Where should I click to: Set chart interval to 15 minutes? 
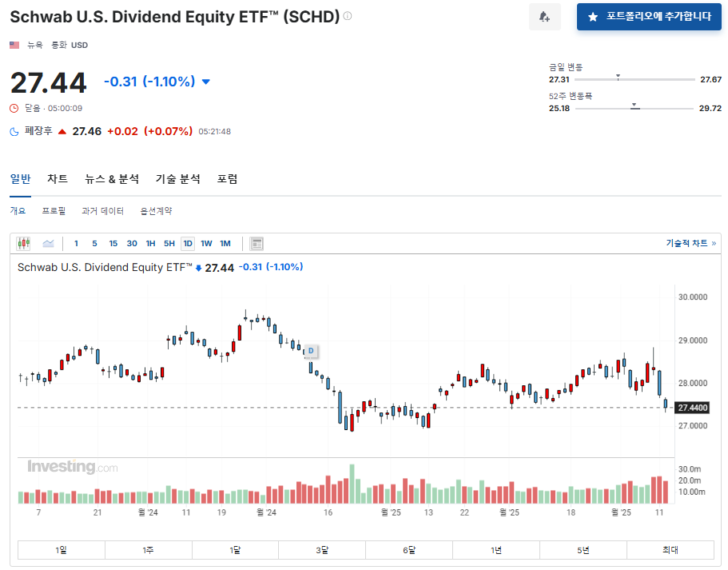coord(113,243)
